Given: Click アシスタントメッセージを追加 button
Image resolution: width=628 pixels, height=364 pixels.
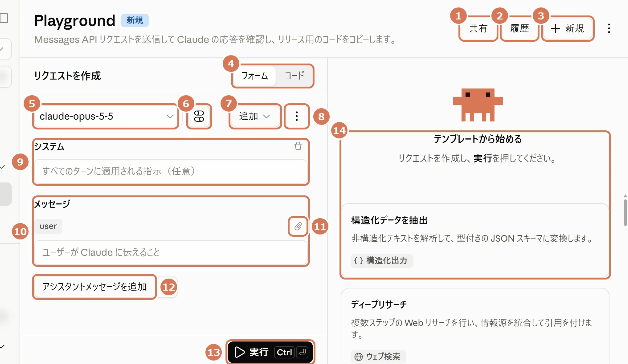Looking at the screenshot, I should click(x=95, y=287).
